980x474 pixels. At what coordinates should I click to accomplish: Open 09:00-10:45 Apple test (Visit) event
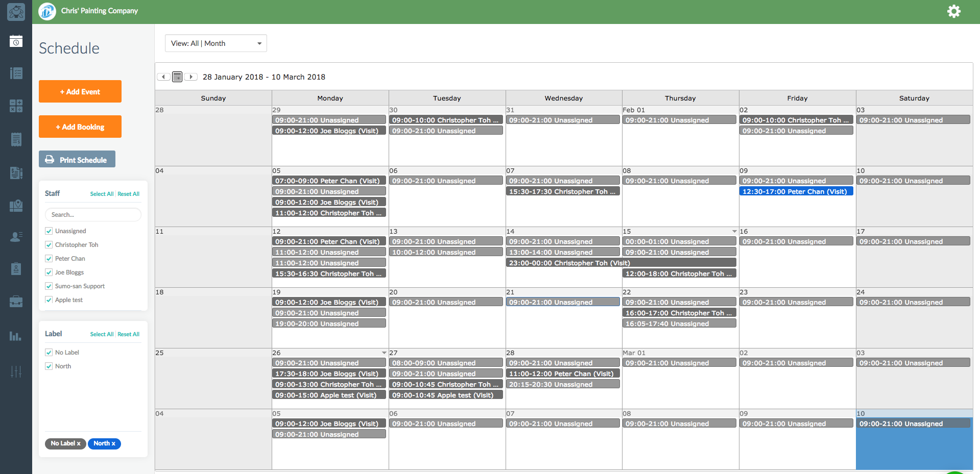click(x=446, y=395)
